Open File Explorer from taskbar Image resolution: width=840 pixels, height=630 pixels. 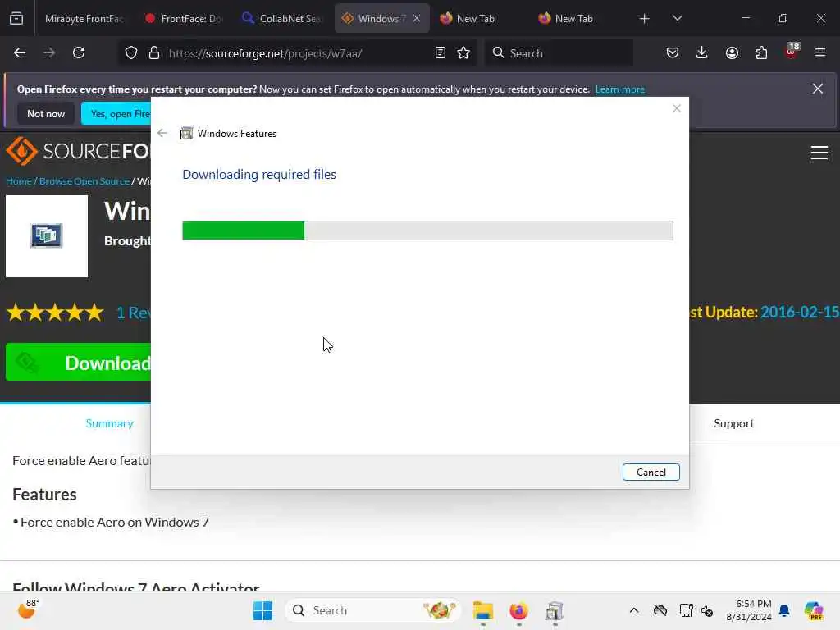482,610
